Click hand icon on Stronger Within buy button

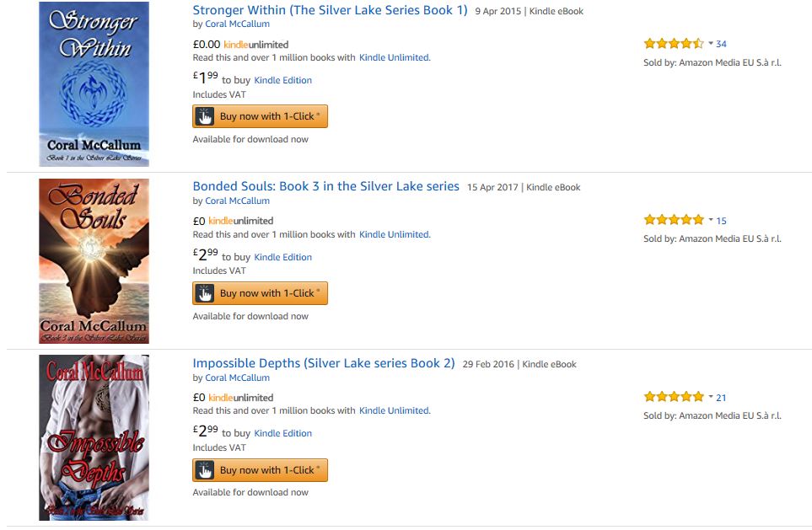(x=204, y=116)
